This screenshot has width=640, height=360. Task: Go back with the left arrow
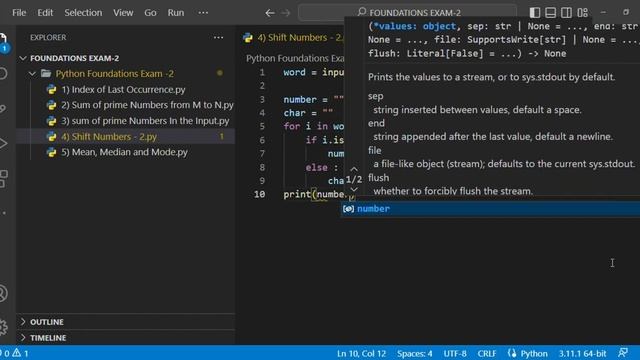[270, 13]
